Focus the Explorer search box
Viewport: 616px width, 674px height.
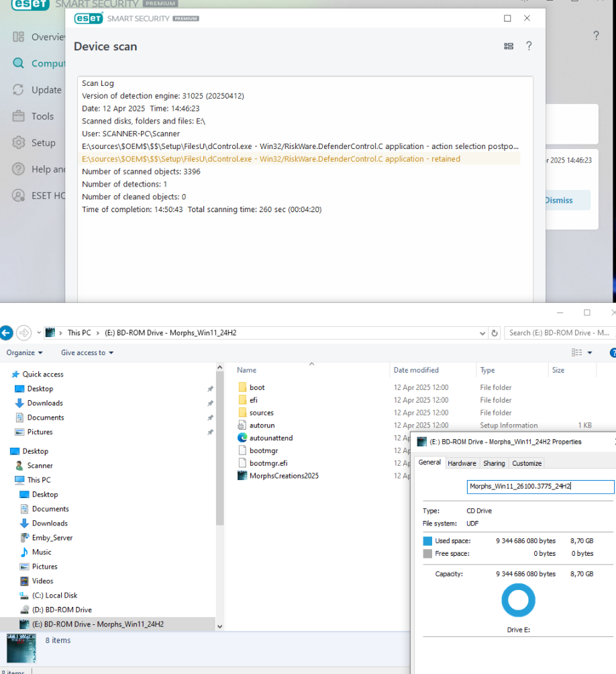(x=560, y=333)
